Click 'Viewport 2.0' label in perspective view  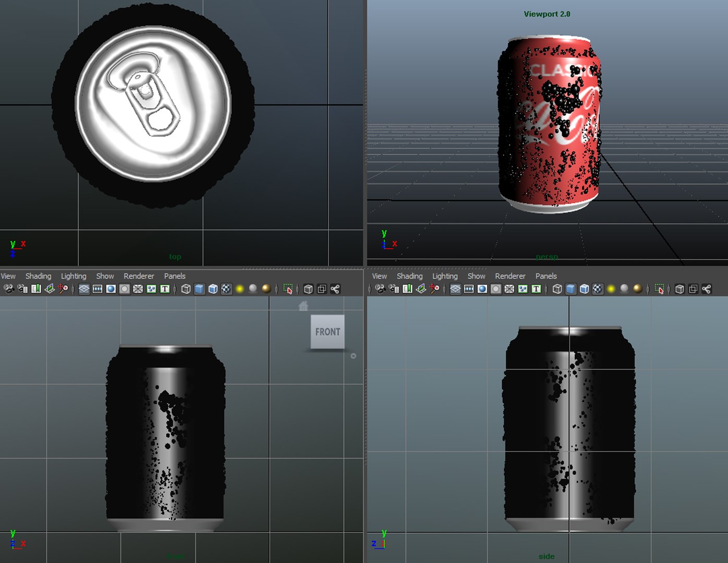click(547, 14)
